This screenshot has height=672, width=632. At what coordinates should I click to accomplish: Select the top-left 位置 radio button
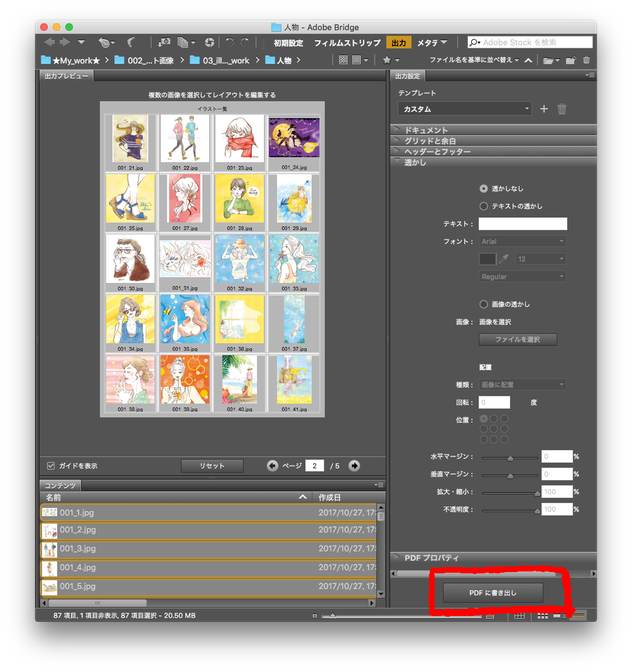[x=484, y=418]
